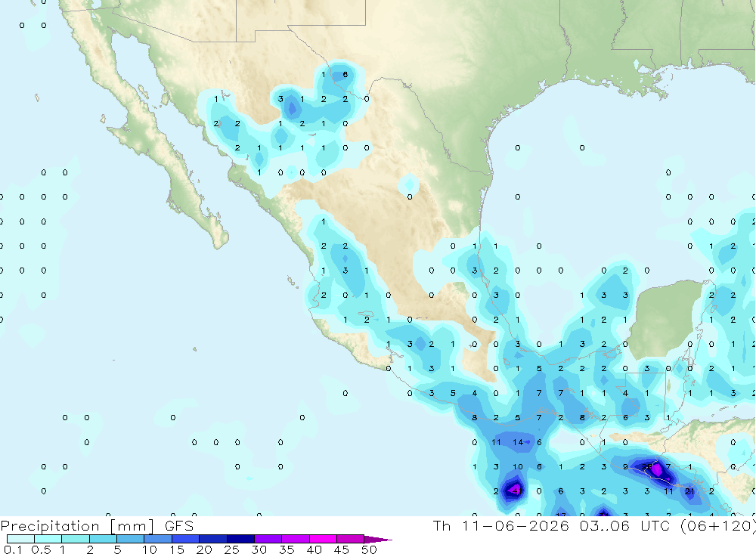Select the 2–5 mm legend color swatch
This screenshot has height=554, width=756.
tap(103, 539)
